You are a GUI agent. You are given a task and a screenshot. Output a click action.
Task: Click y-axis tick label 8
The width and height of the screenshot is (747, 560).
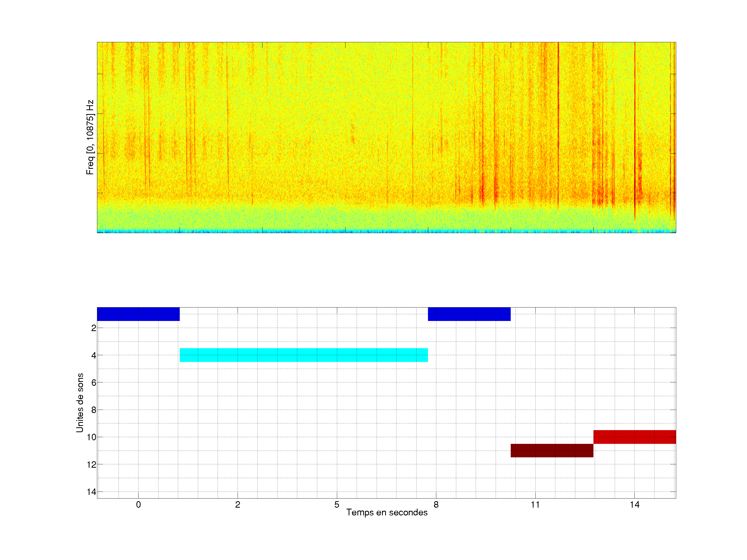(x=94, y=410)
